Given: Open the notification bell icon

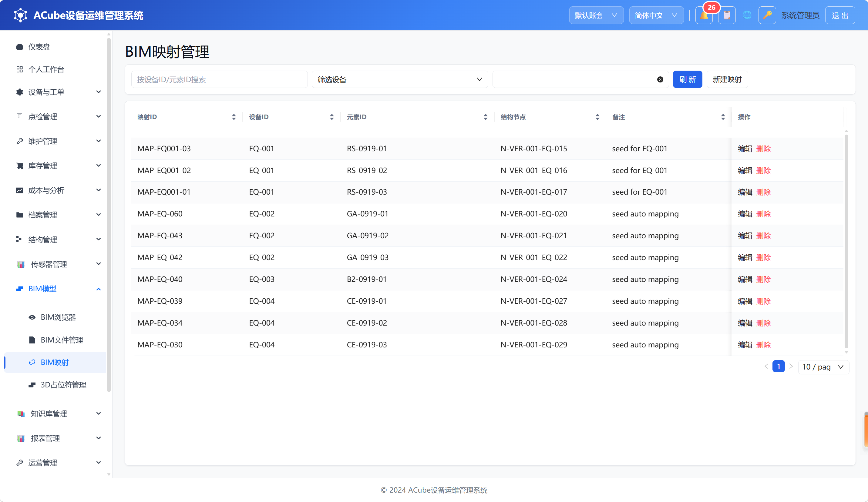Looking at the screenshot, I should tap(704, 15).
